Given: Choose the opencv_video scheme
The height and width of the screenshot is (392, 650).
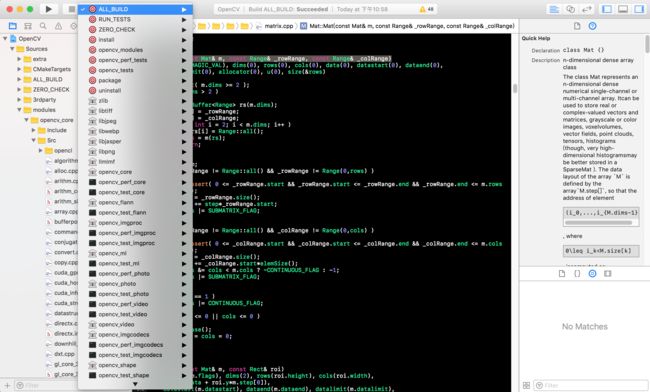Looking at the screenshot, I should [x=135, y=324].
